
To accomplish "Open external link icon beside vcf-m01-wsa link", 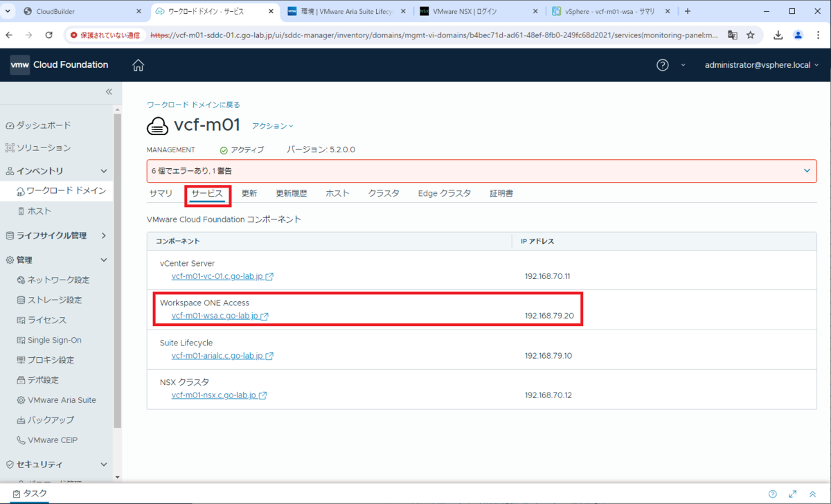I will pyautogui.click(x=265, y=316).
